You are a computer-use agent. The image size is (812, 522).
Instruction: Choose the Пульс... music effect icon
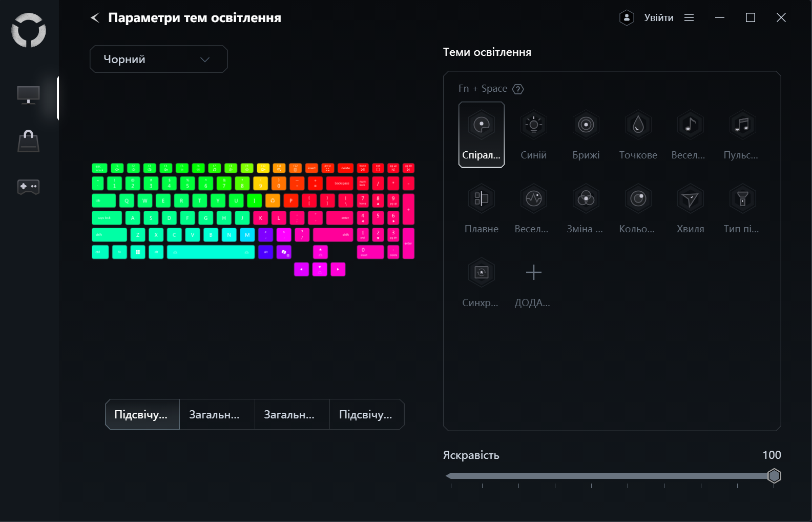pyautogui.click(x=742, y=125)
